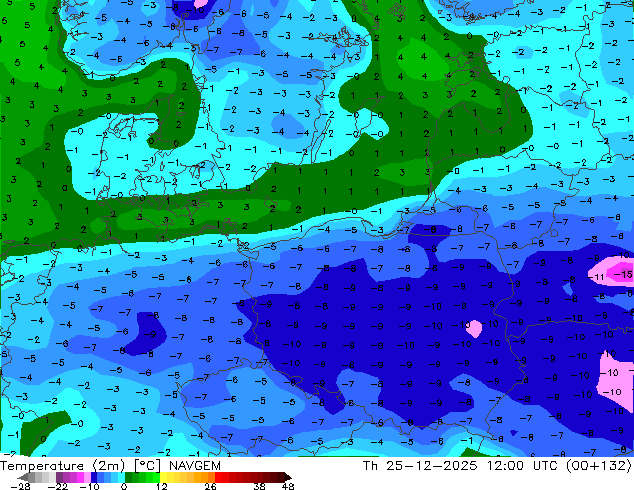This screenshot has height=490, width=634.
Task: Pick the cyan swatch next to zero on legend
Action: [x=121, y=477]
